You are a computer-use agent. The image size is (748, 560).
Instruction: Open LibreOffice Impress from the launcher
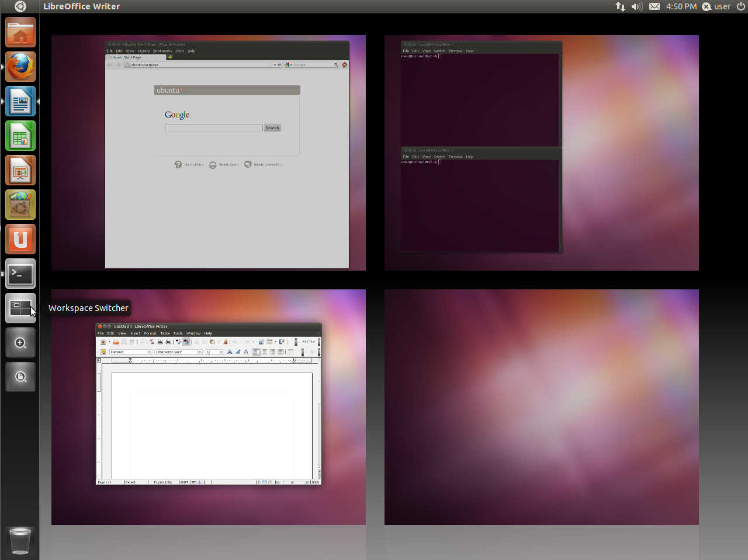point(20,171)
